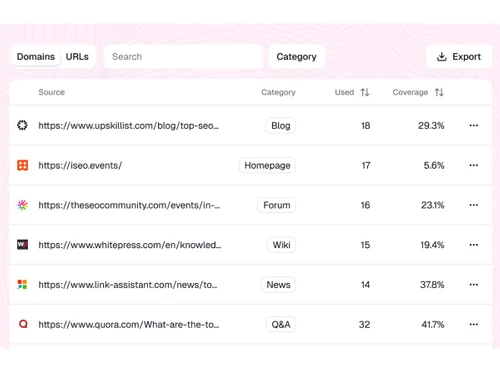Click the News category tag

[x=278, y=285]
